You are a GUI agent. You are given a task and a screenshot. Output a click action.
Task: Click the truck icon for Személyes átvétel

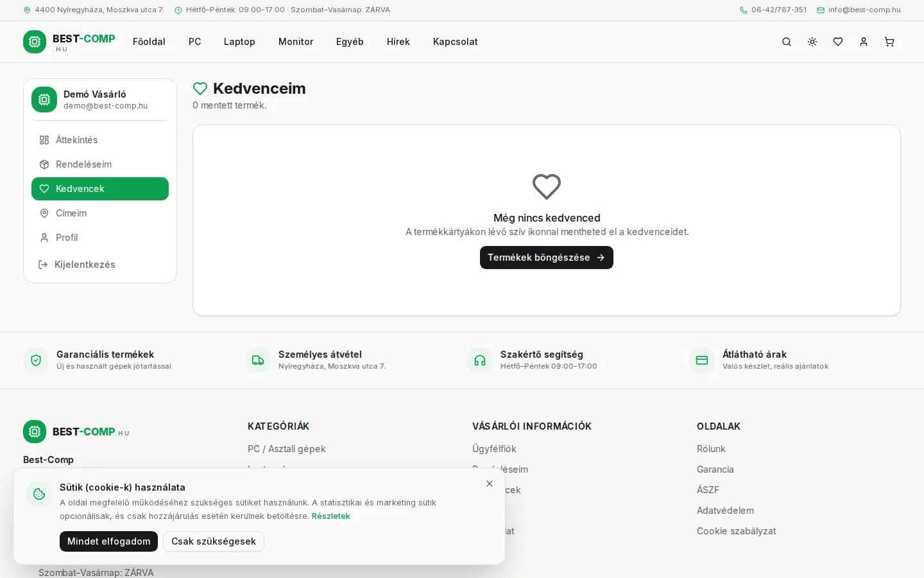[258, 360]
